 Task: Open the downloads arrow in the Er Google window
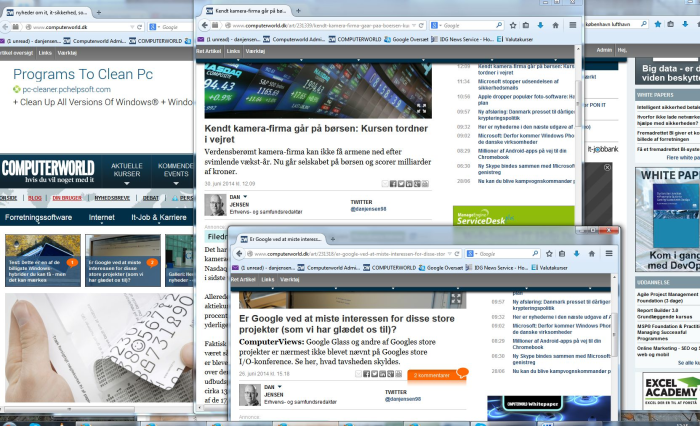pyautogui.click(x=576, y=254)
